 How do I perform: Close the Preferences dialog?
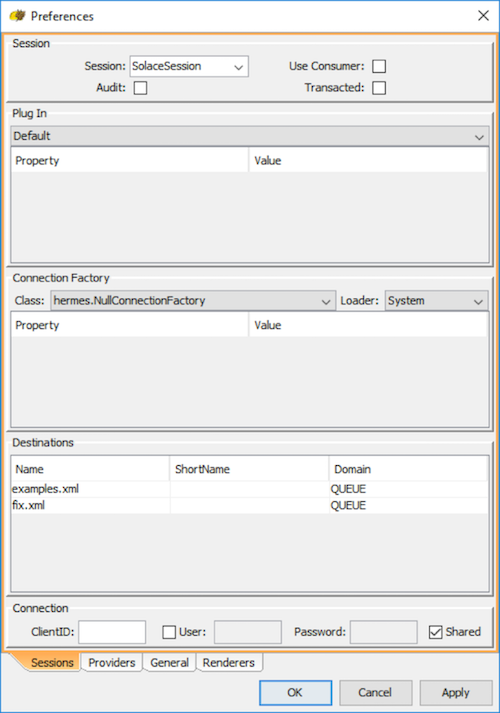pyautogui.click(x=483, y=16)
